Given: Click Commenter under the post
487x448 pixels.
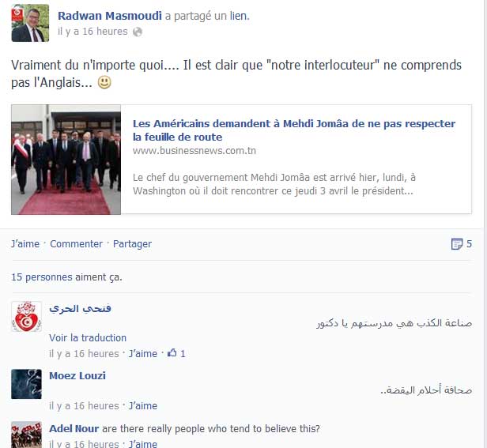Looking at the screenshot, I should (x=77, y=244).
